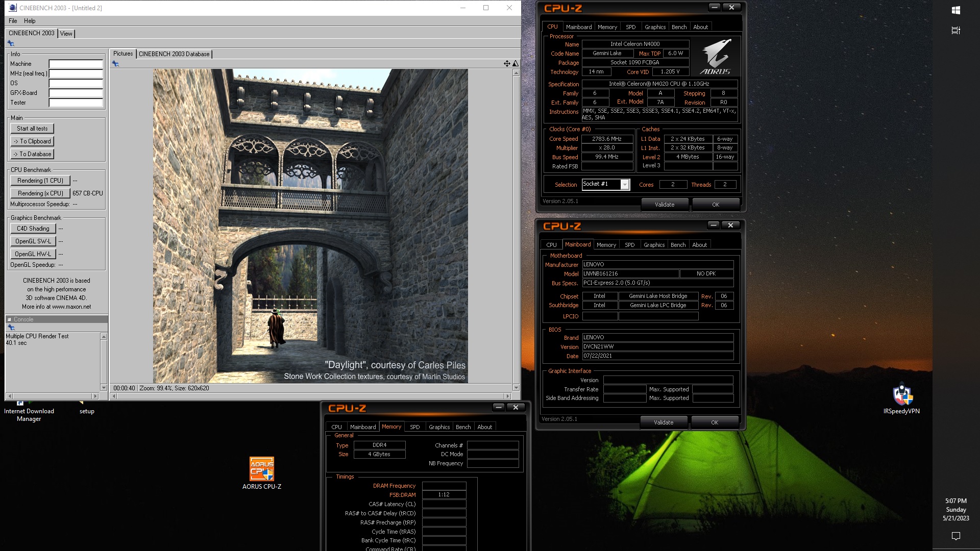Image resolution: width=980 pixels, height=551 pixels.
Task: Click the To Clipboard button
Action: [x=32, y=141]
